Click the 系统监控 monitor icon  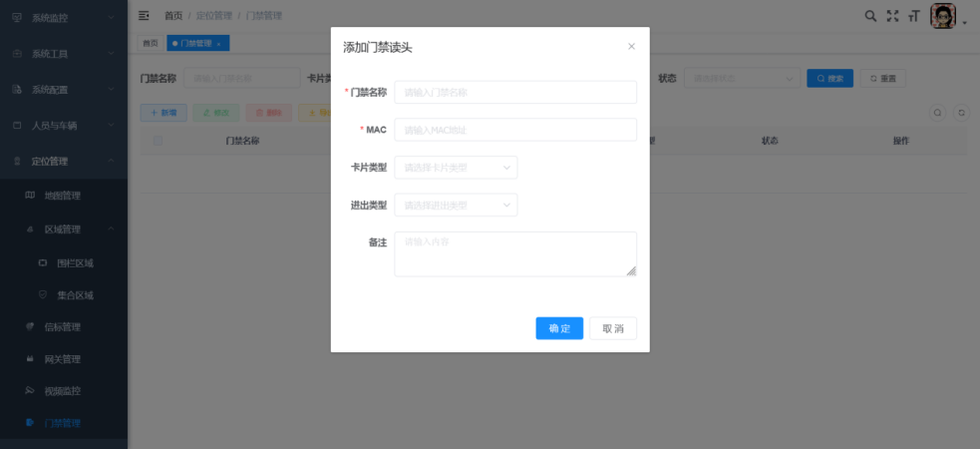[18, 18]
